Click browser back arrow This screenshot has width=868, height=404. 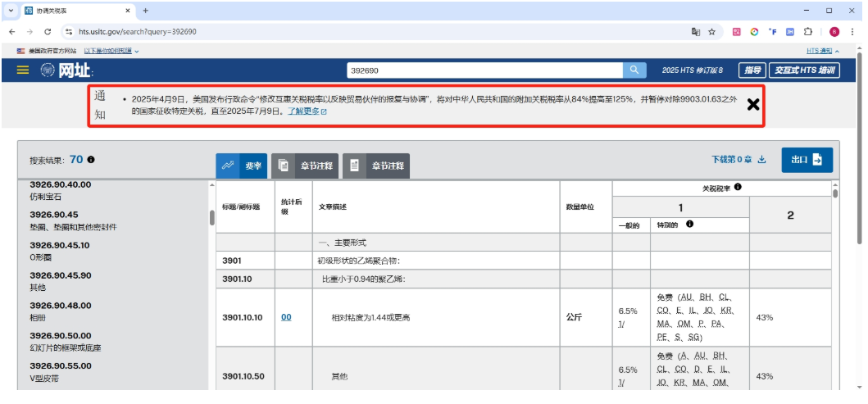[x=12, y=32]
